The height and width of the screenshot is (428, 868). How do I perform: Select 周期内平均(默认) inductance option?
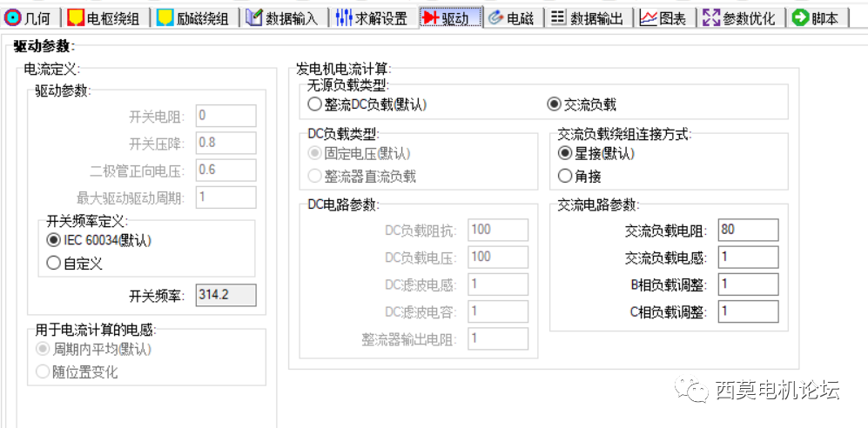pyautogui.click(x=93, y=349)
